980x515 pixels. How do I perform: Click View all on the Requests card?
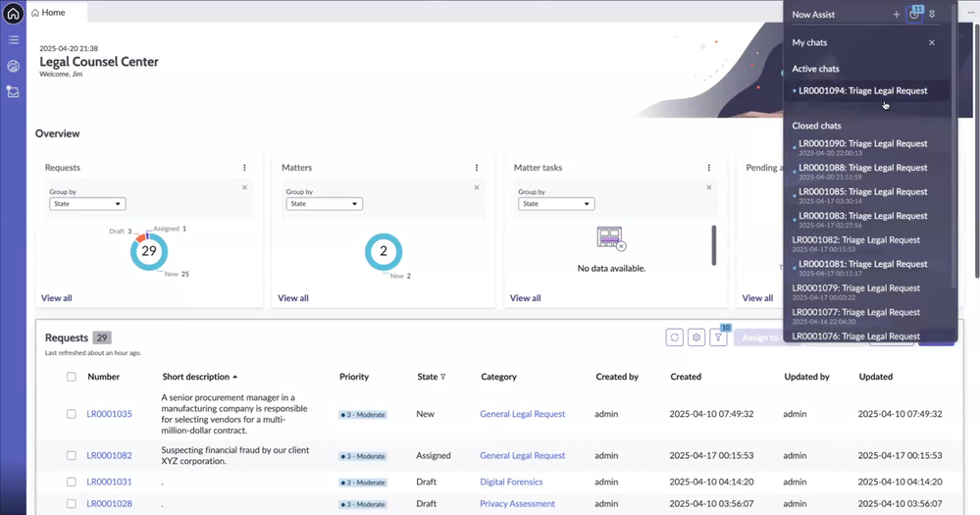point(56,298)
